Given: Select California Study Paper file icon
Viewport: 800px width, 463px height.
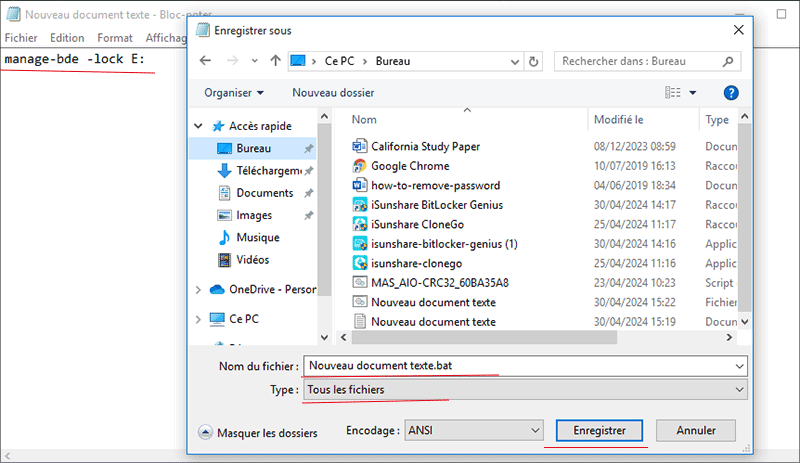Looking at the screenshot, I should [360, 147].
